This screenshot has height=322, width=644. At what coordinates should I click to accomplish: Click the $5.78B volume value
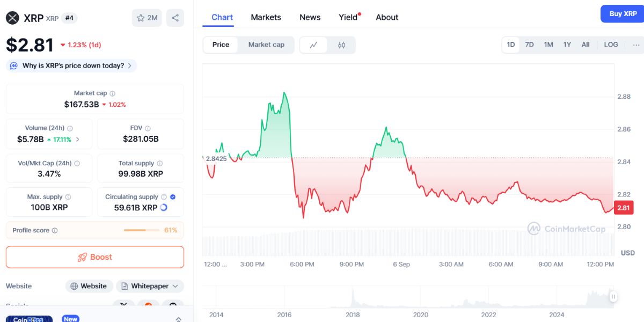pyautogui.click(x=31, y=139)
